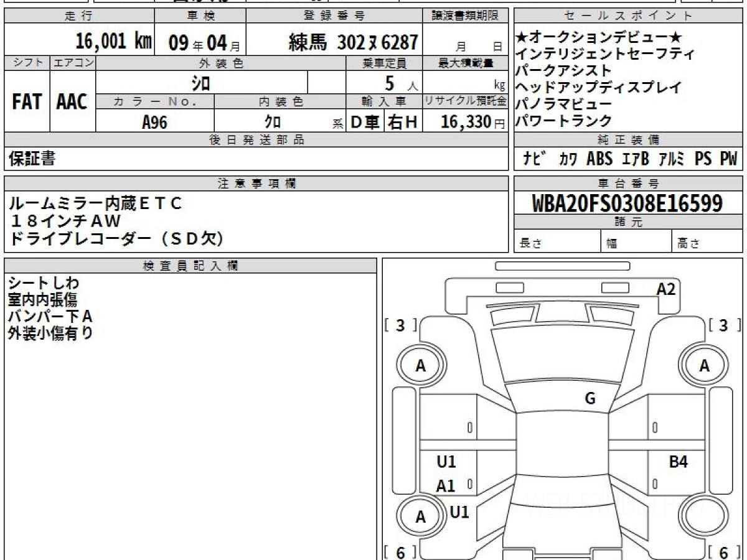This screenshot has height=560, width=747.
Task: Click the 乗車定員 header
Action: (385, 63)
